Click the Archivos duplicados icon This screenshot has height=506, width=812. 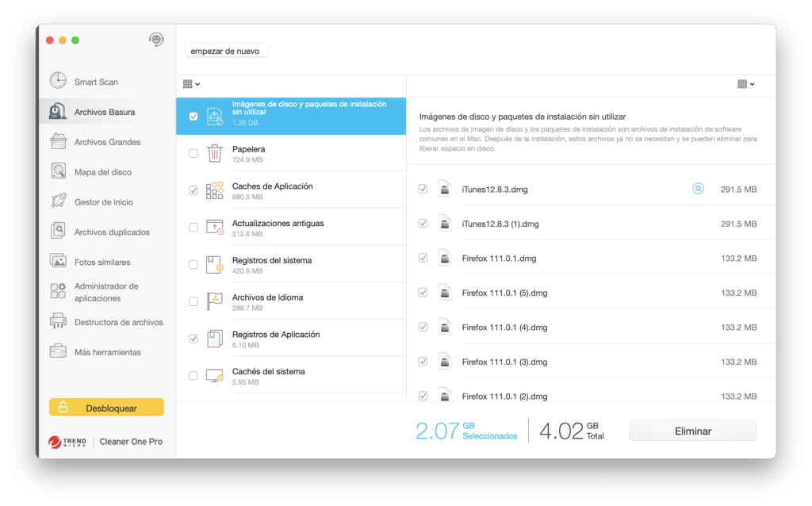click(58, 232)
